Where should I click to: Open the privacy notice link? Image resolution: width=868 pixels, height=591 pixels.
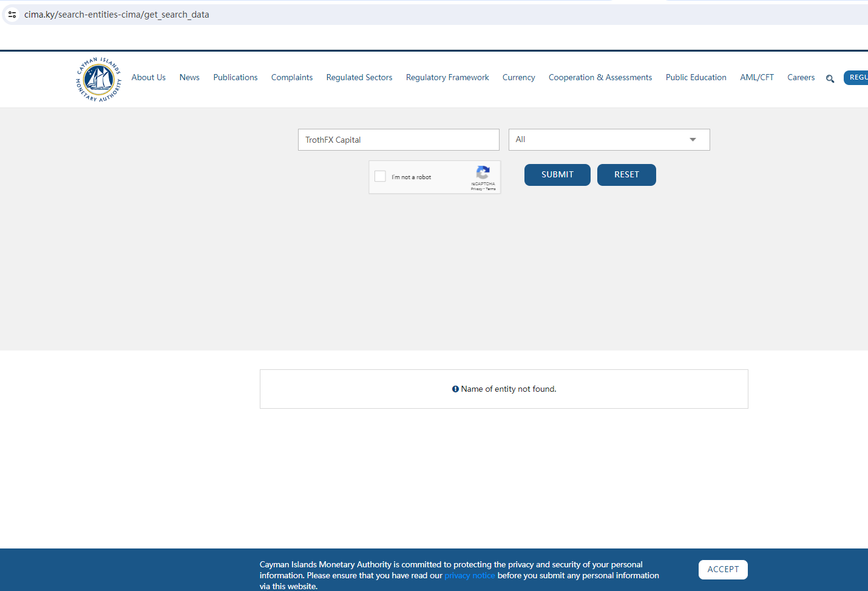(x=470, y=575)
